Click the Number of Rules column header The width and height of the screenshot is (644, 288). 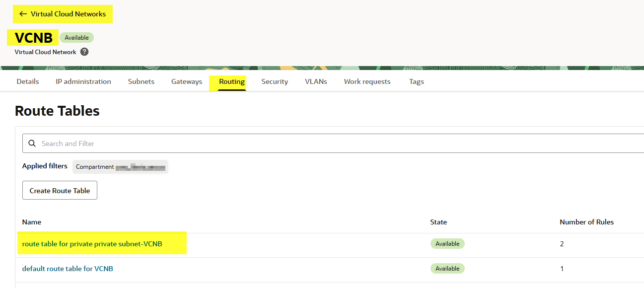(x=586, y=222)
